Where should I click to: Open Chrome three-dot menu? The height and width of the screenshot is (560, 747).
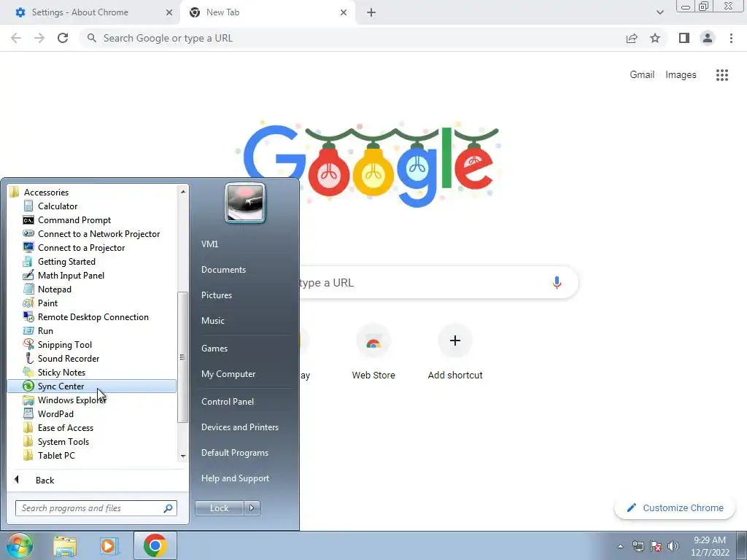[731, 38]
